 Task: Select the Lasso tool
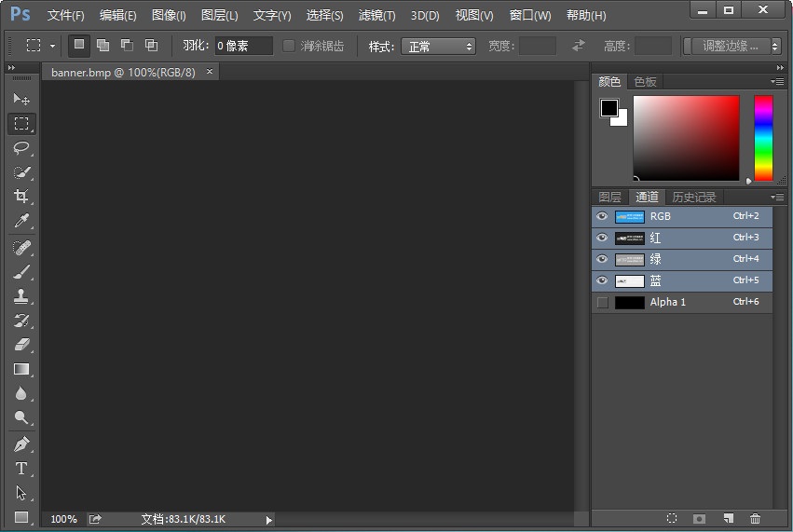coord(21,148)
